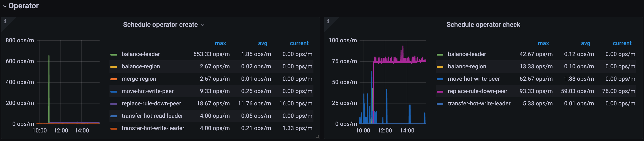This screenshot has height=141, width=644.
Task: Toggle replace-rule-down-peer series in check panel legend
Action: (477, 91)
